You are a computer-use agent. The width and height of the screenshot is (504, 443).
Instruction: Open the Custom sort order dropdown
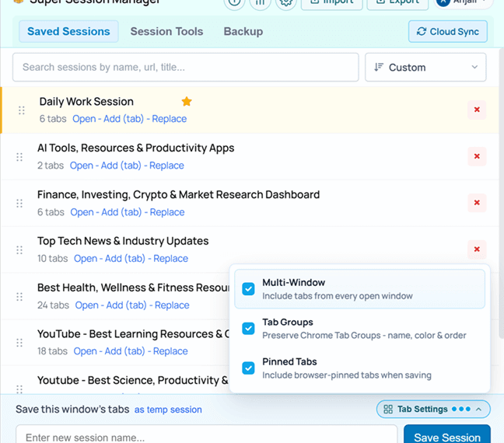(x=425, y=67)
